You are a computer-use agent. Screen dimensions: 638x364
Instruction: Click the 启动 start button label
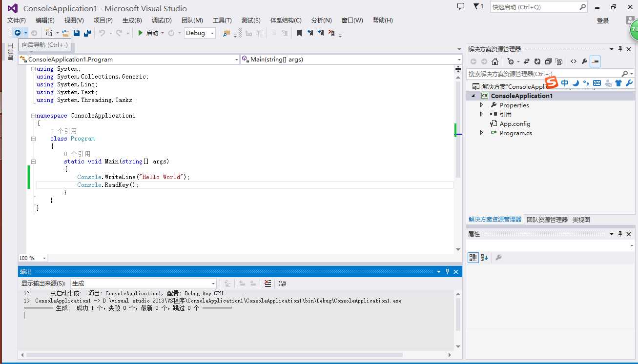(152, 33)
